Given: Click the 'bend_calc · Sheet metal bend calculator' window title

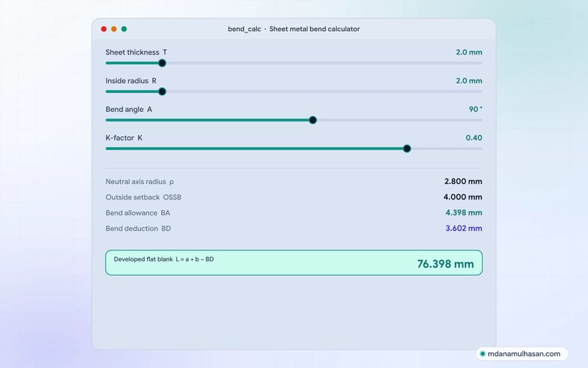Looking at the screenshot, I should 293,29.
